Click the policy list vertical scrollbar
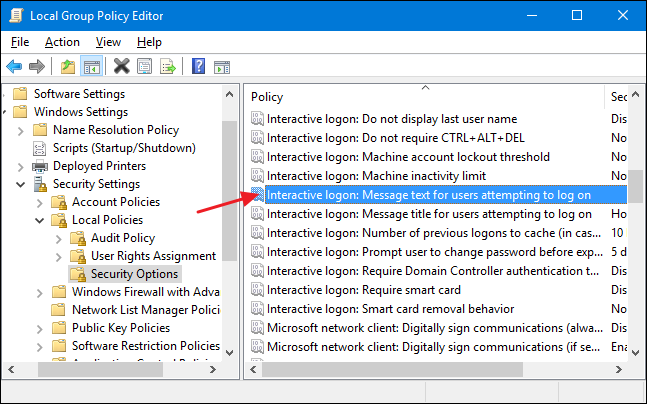 pos(636,250)
